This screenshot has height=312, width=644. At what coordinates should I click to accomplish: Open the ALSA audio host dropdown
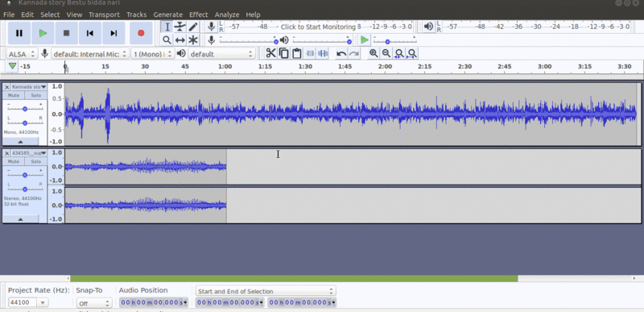pos(23,54)
